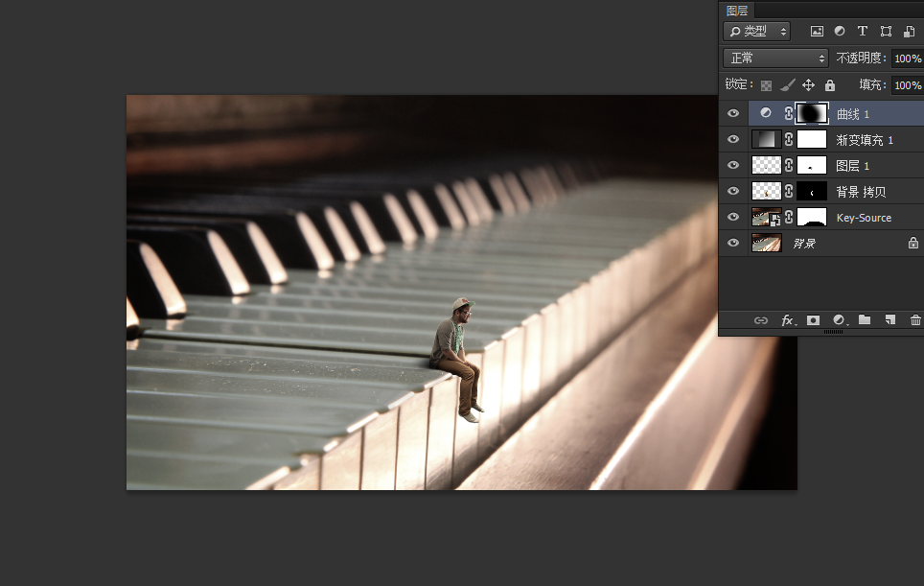The image size is (924, 586).
Task: Open the 类型 filter dropdown
Action: click(x=756, y=32)
